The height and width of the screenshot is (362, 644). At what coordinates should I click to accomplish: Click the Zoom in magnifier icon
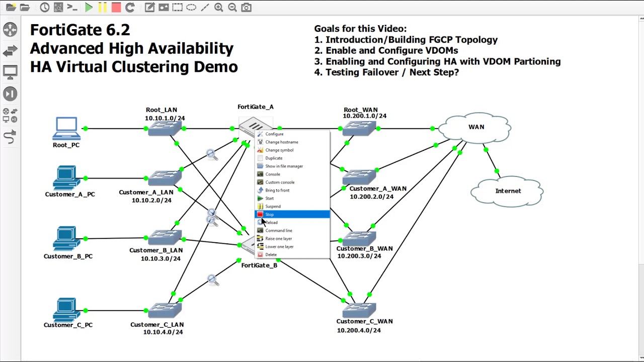pyautogui.click(x=219, y=8)
